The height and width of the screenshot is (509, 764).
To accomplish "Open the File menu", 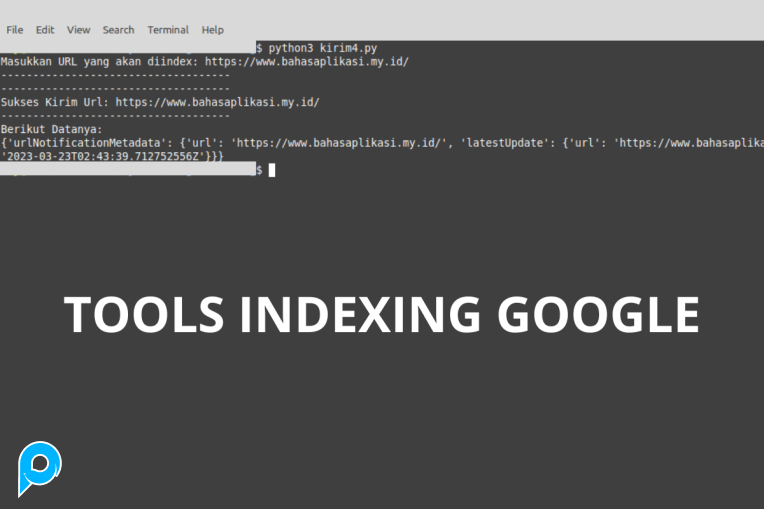I will click(15, 30).
